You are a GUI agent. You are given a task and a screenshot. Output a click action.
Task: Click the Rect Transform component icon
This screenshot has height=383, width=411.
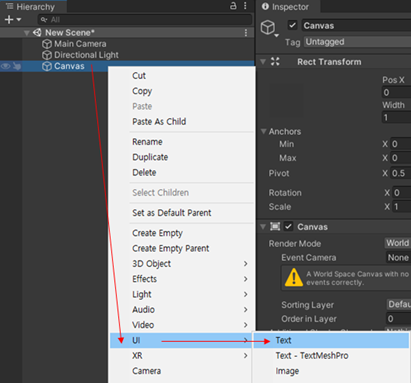(x=275, y=62)
